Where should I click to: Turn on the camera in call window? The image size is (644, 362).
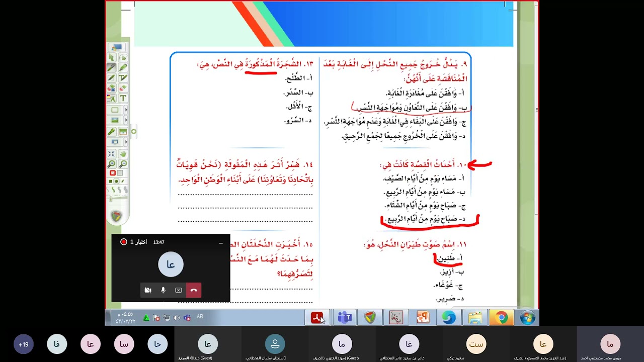tap(148, 290)
